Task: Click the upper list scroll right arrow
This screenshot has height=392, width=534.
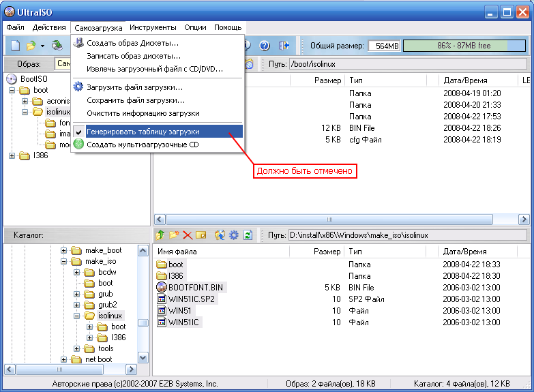Action: point(524,220)
